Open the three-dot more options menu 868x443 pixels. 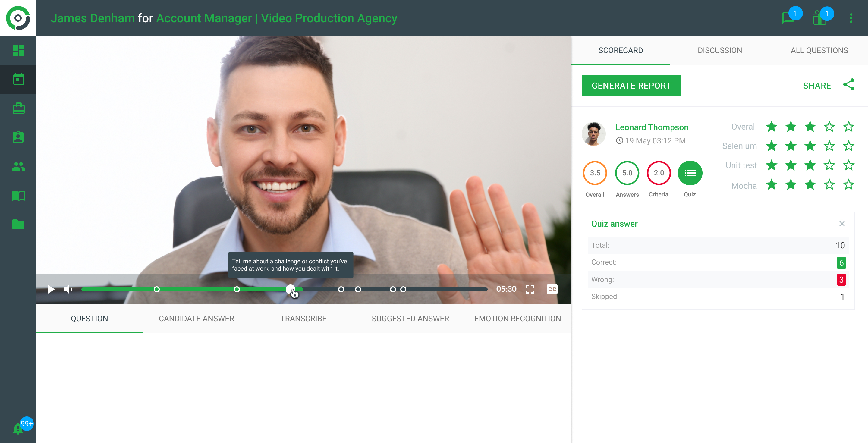[851, 18]
